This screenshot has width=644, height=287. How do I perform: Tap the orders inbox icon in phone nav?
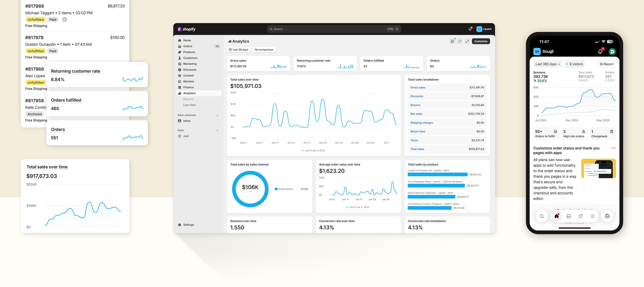pyautogui.click(x=568, y=216)
